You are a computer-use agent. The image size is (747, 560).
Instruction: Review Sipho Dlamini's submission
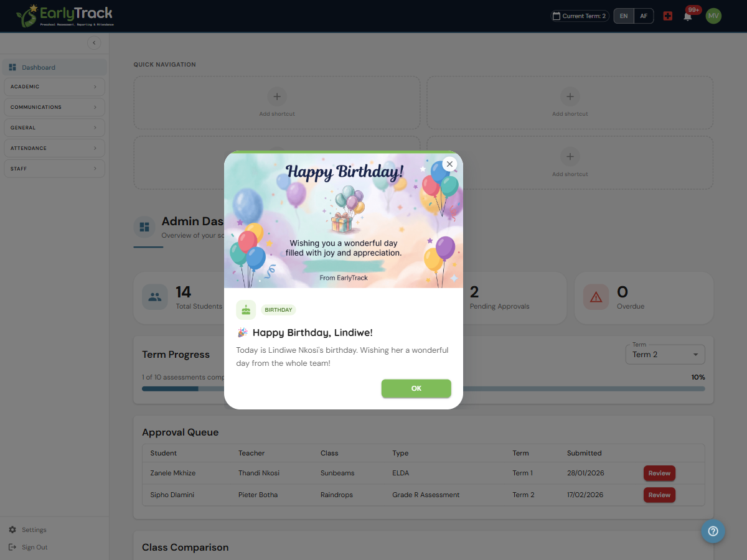coord(659,495)
